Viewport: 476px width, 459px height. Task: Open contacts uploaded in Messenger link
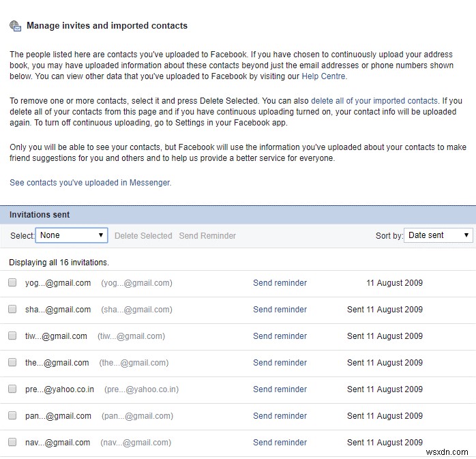coord(90,183)
